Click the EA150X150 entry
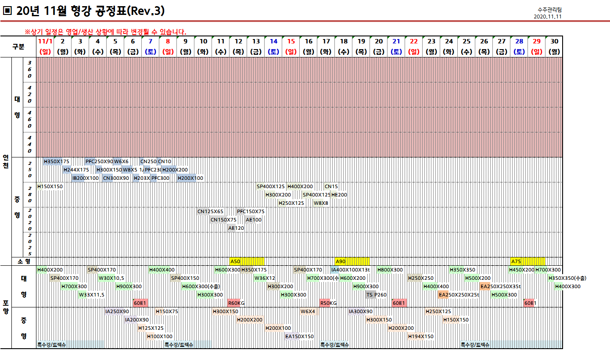The height and width of the screenshot is (364, 610). coord(299,336)
